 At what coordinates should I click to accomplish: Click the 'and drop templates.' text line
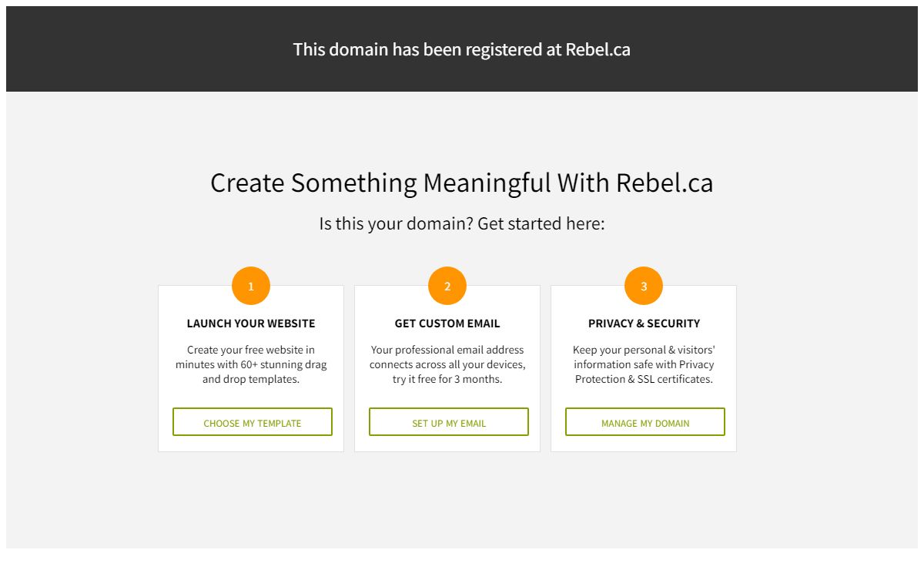[251, 379]
